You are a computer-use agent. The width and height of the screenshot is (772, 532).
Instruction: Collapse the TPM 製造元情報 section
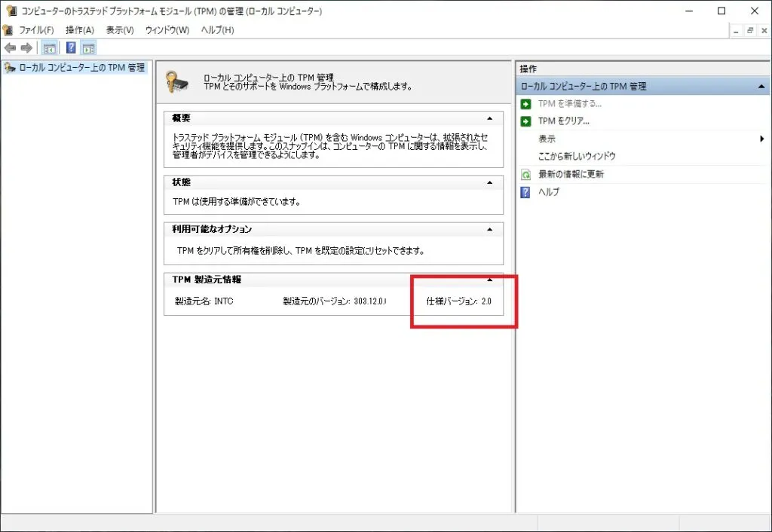(489, 280)
